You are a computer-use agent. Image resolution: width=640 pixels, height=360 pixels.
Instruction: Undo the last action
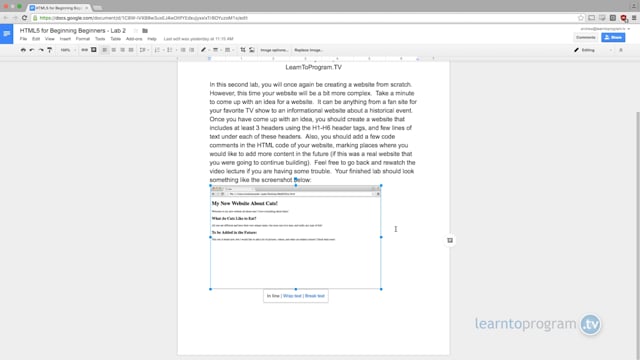point(32,50)
